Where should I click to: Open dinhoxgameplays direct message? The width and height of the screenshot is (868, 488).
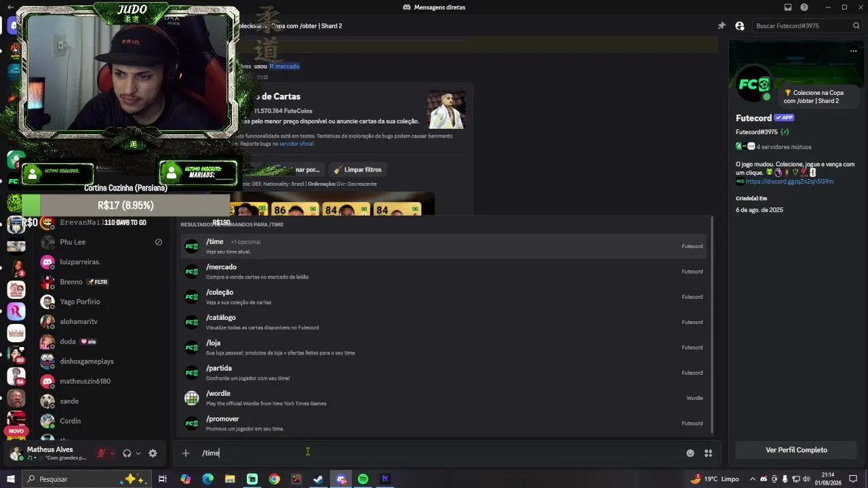(102, 361)
